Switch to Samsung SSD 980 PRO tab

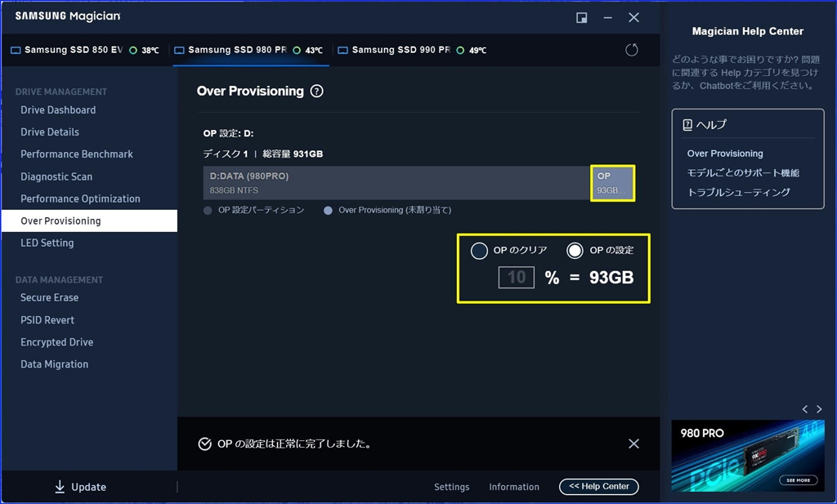click(x=251, y=50)
